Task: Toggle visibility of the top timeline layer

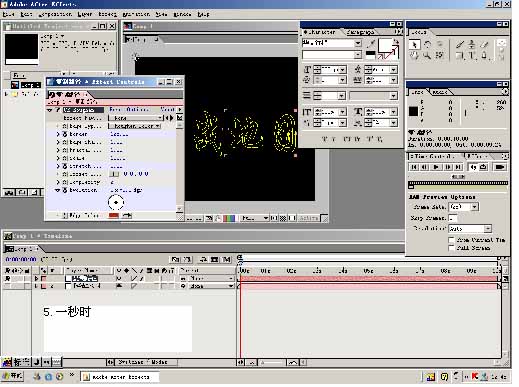Action: (7, 278)
